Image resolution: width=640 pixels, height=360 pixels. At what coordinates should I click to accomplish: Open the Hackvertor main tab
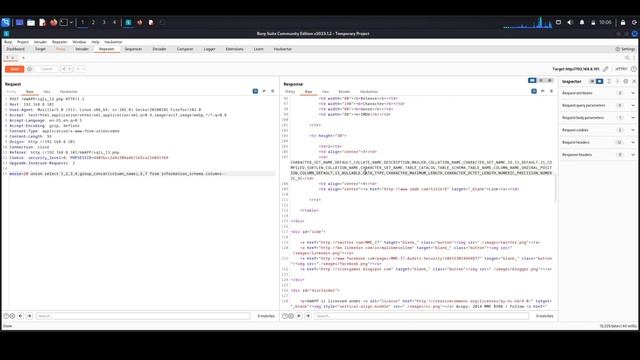[282, 49]
